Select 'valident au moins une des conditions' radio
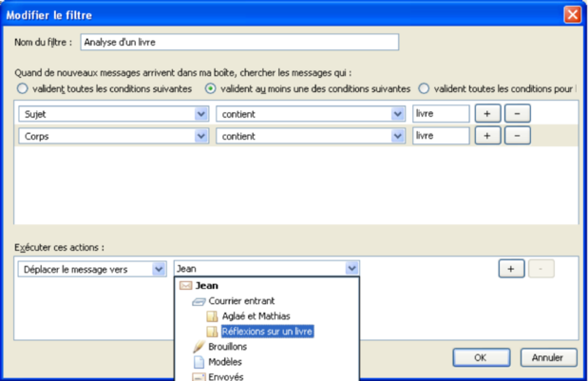 (212, 88)
